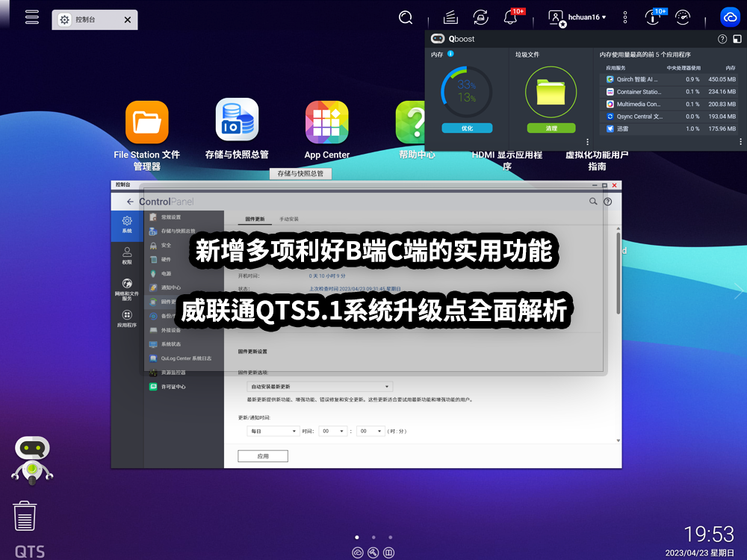This screenshot has width=747, height=560.
Task: Switch to 固件更新 tab
Action: 255,219
